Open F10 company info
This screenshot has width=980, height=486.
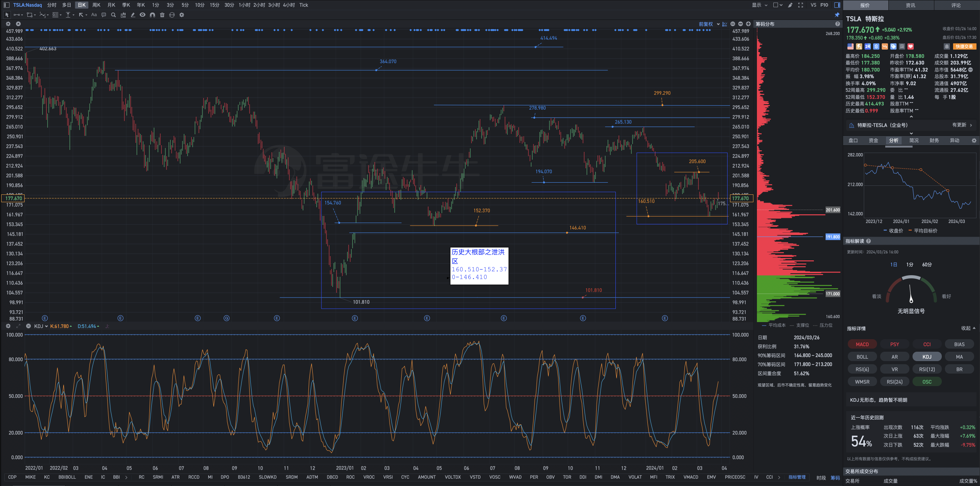tap(824, 5)
